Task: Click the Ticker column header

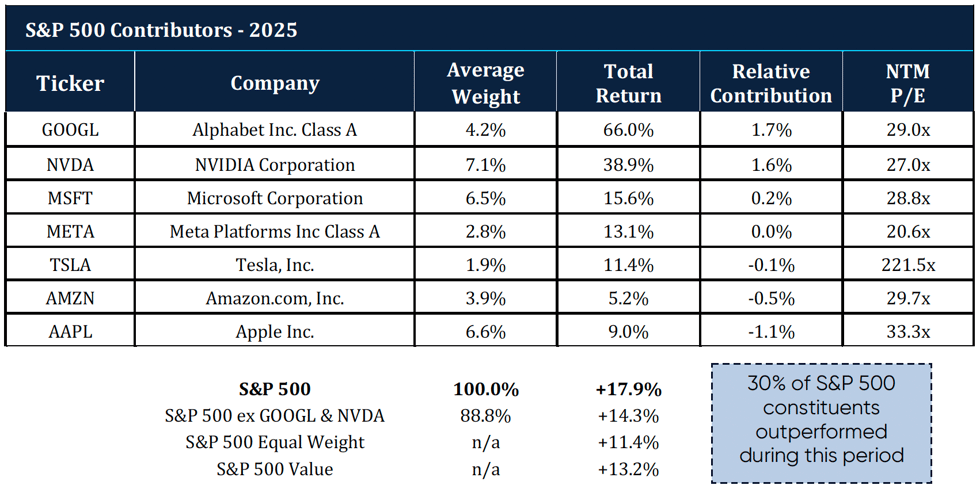Action: pyautogui.click(x=70, y=83)
